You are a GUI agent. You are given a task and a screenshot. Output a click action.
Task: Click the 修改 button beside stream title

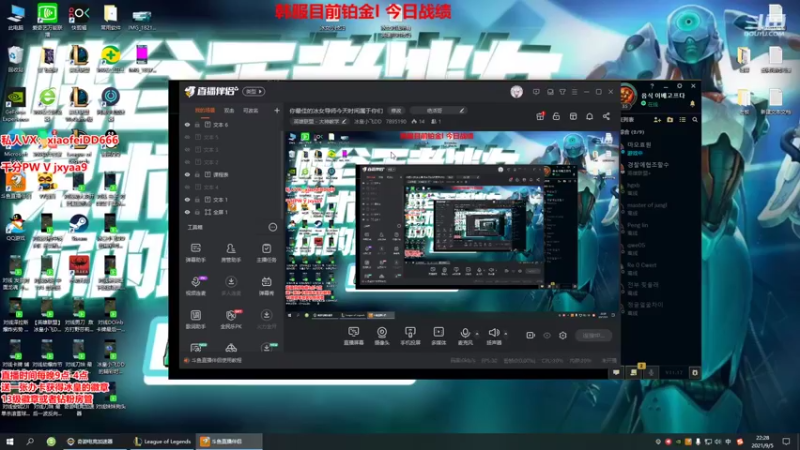tap(396, 110)
